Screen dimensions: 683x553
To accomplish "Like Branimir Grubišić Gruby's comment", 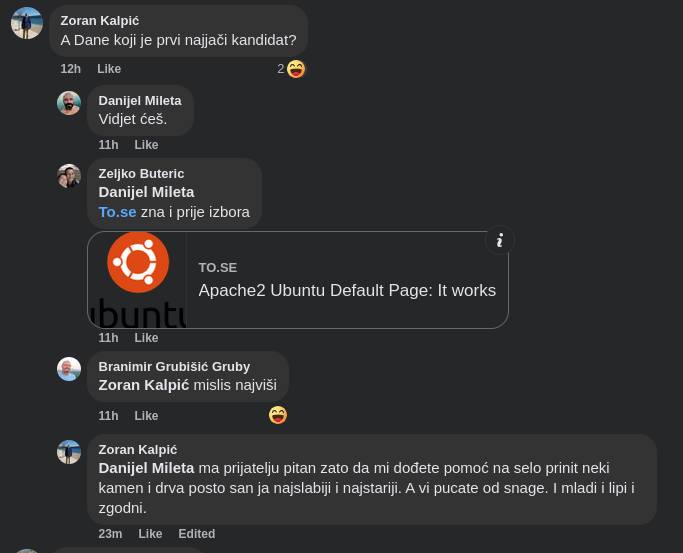I will tap(146, 416).
